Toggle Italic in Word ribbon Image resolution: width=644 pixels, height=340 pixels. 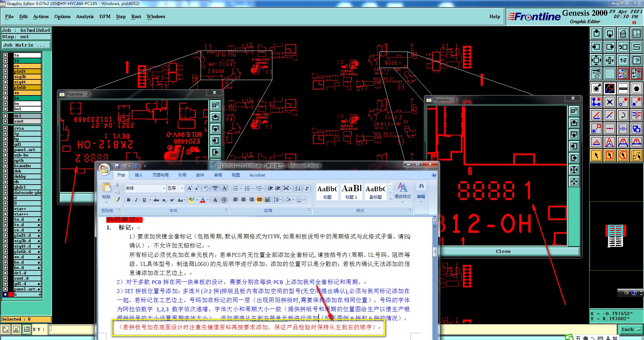coord(136,200)
